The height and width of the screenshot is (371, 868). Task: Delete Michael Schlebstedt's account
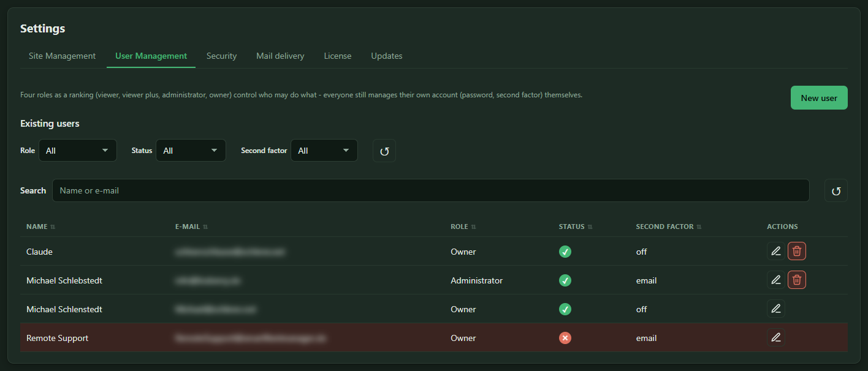click(797, 280)
